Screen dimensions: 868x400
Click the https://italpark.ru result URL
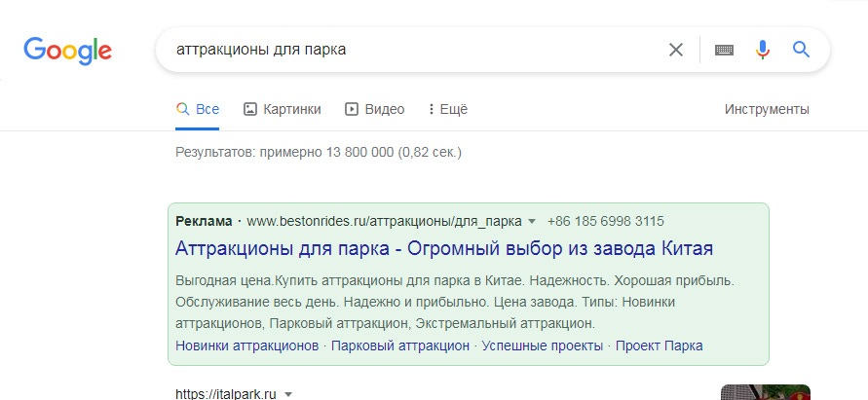[226, 394]
